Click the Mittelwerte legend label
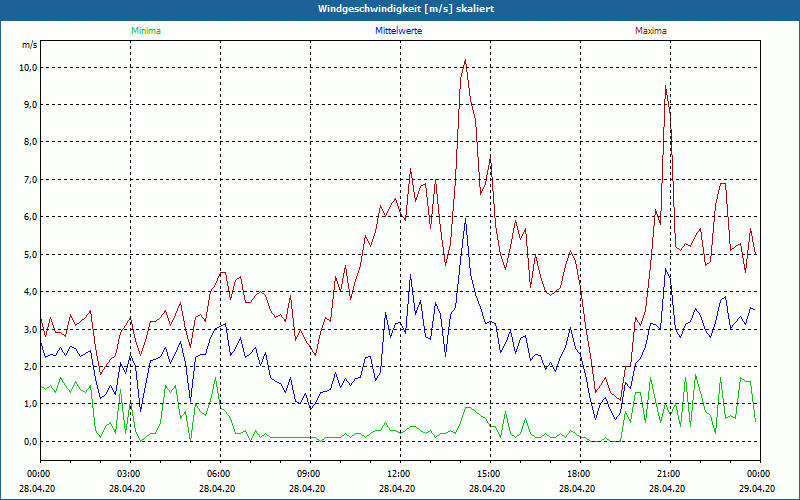800x500 pixels. click(x=398, y=31)
